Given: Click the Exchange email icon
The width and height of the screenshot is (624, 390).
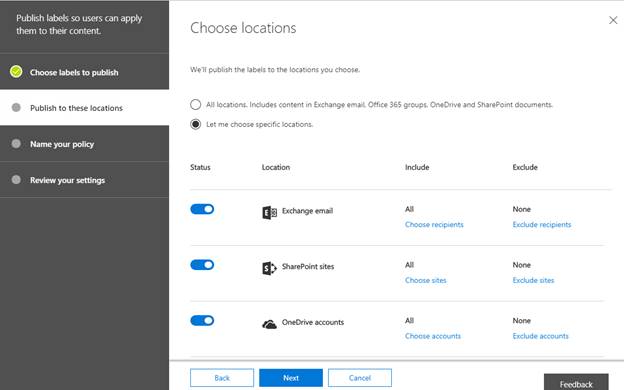Looking at the screenshot, I should 269,212.
